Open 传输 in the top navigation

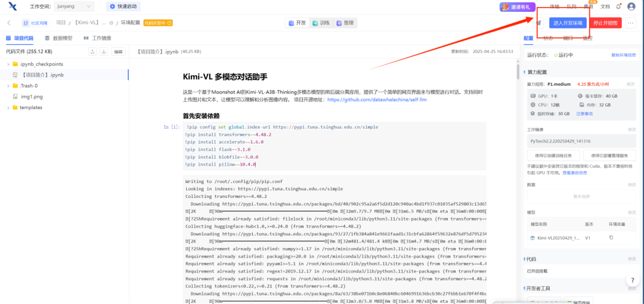point(555,7)
